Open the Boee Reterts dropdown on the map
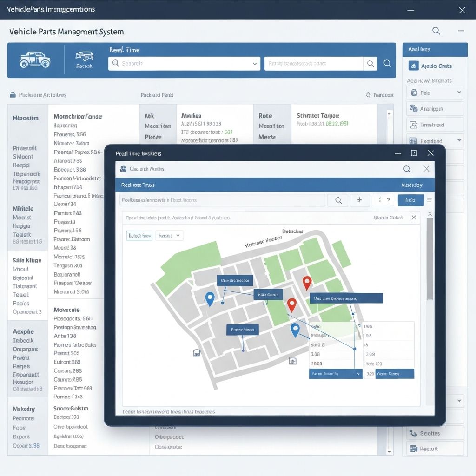The width and height of the screenshot is (476, 476). 357,374
